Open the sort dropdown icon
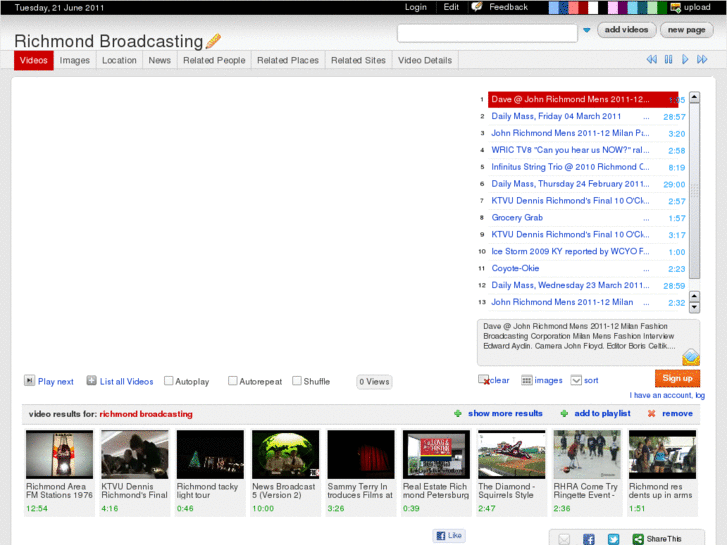727x545 pixels. (x=576, y=380)
